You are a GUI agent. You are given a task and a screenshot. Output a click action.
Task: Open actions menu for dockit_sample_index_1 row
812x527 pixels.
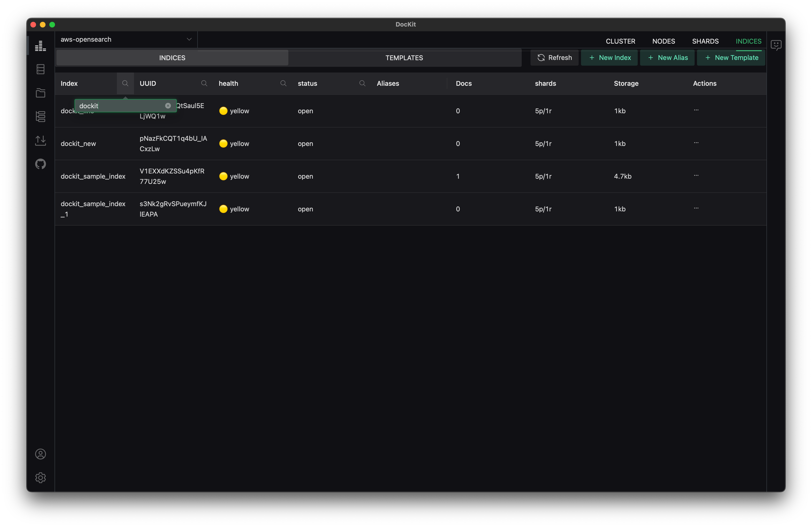(x=696, y=208)
